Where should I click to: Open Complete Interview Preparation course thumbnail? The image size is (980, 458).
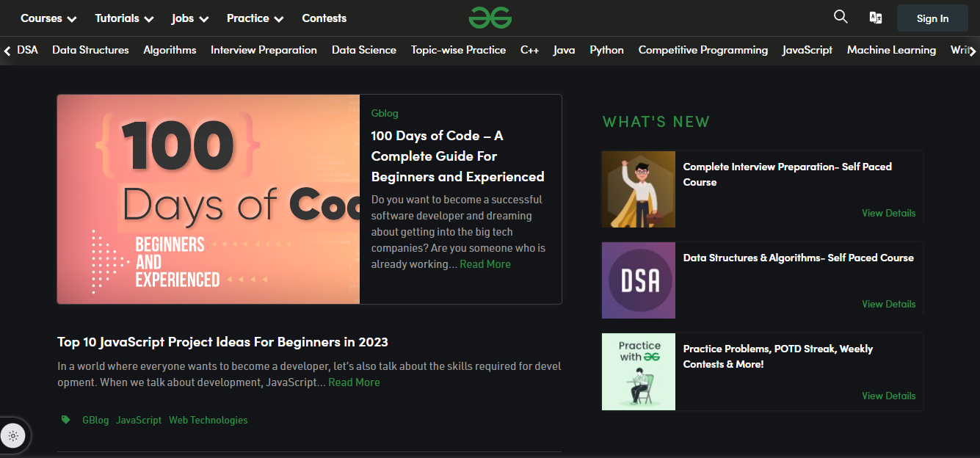pyautogui.click(x=639, y=189)
